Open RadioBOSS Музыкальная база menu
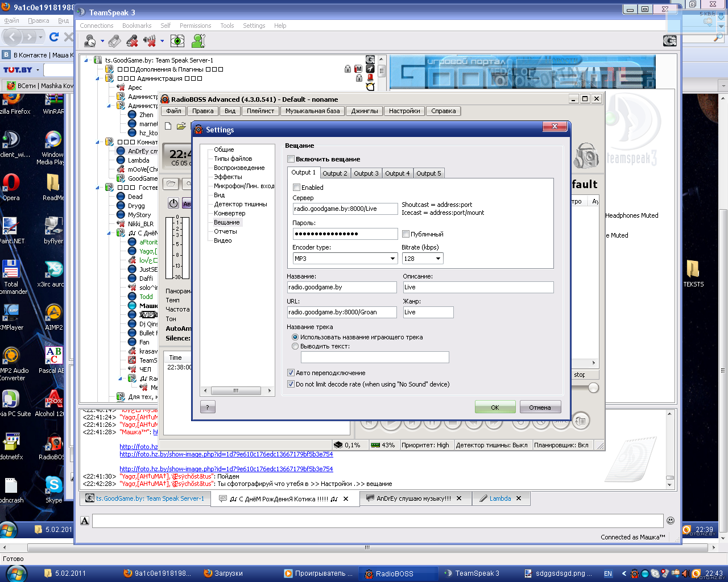728x582 pixels. 313,111
